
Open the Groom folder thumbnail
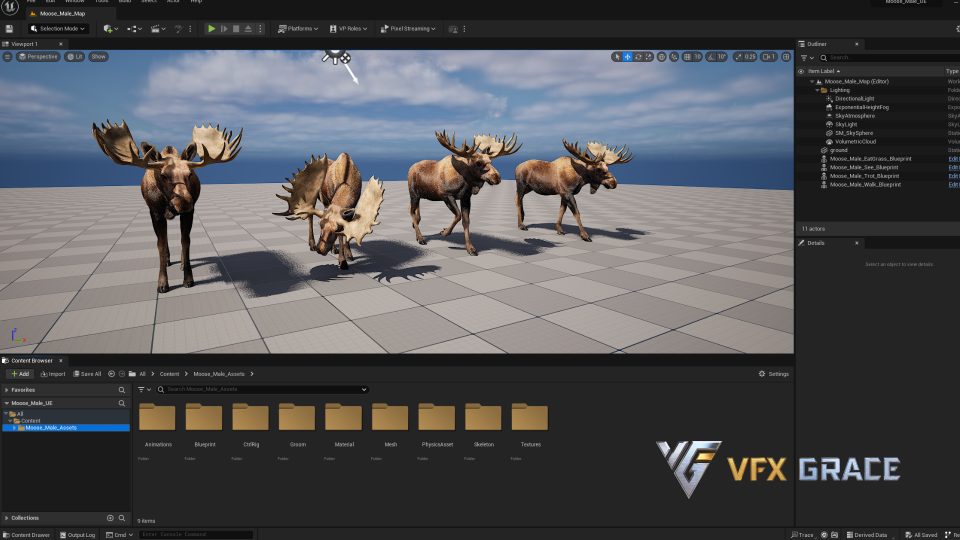[x=297, y=417]
